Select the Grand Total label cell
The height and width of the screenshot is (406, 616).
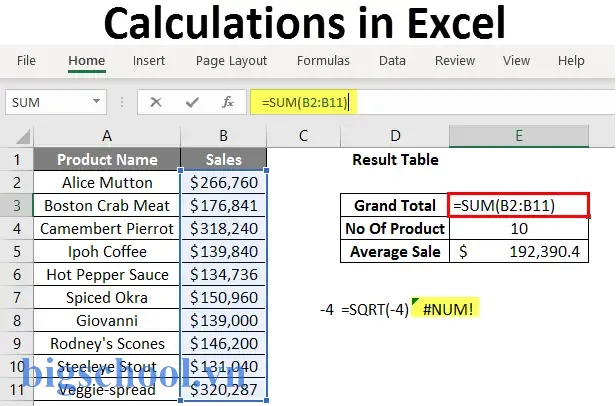coord(395,205)
